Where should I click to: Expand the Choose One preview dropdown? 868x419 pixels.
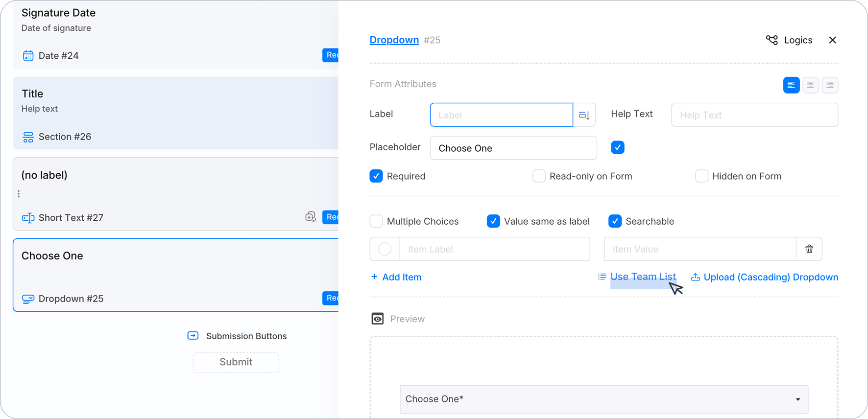click(x=604, y=399)
